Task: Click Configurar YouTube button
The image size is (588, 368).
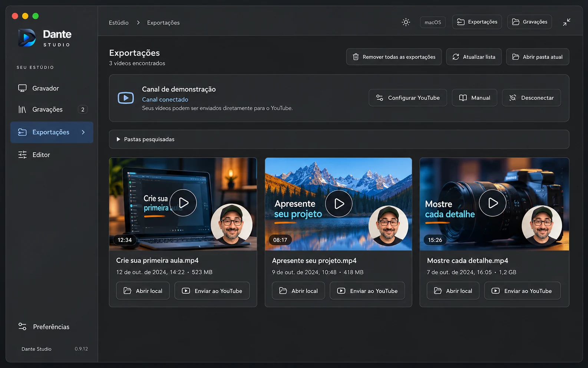Action: click(408, 98)
